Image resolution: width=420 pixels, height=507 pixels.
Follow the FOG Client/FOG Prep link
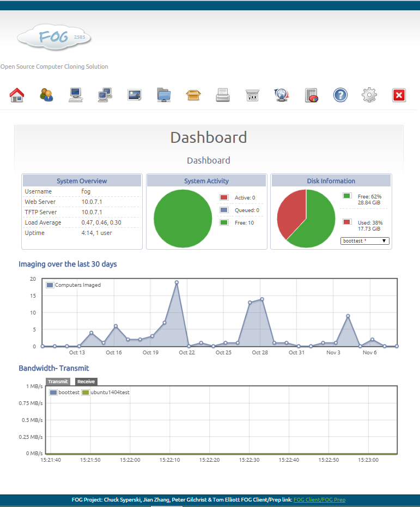coord(320,499)
